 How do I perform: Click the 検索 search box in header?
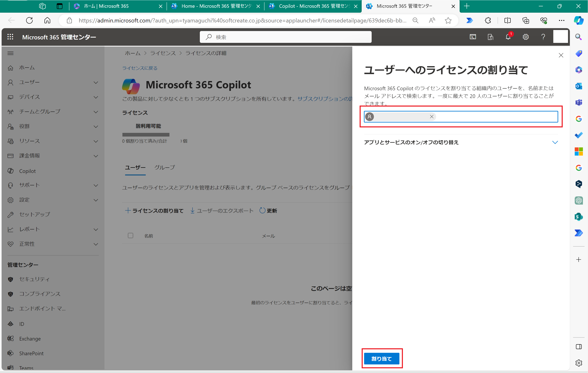pyautogui.click(x=286, y=37)
